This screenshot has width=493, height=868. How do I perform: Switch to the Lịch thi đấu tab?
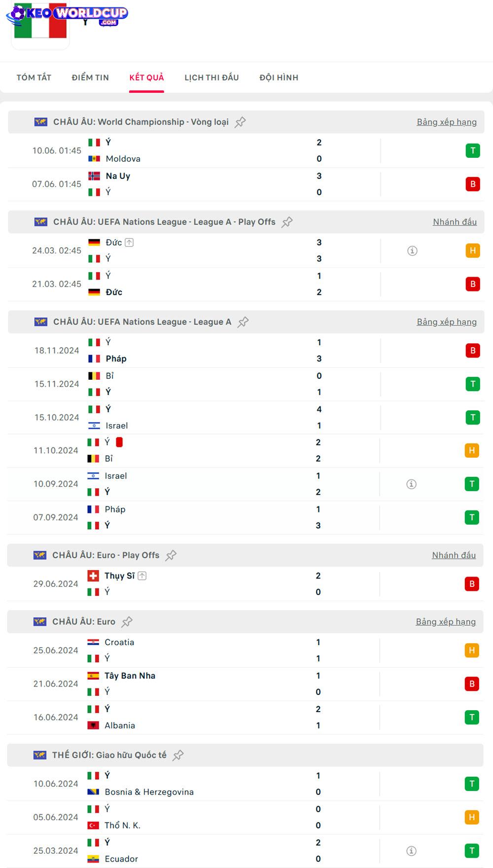click(x=211, y=77)
